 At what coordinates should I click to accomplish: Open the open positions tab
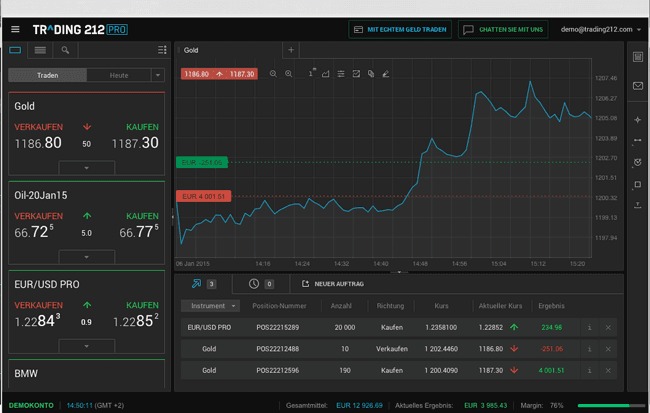[203, 284]
